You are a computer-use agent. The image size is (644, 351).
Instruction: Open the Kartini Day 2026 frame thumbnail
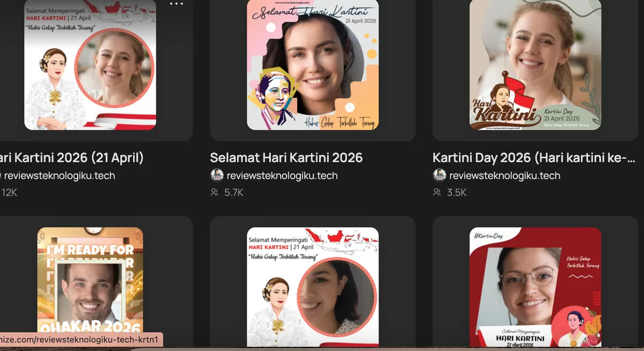point(536,65)
